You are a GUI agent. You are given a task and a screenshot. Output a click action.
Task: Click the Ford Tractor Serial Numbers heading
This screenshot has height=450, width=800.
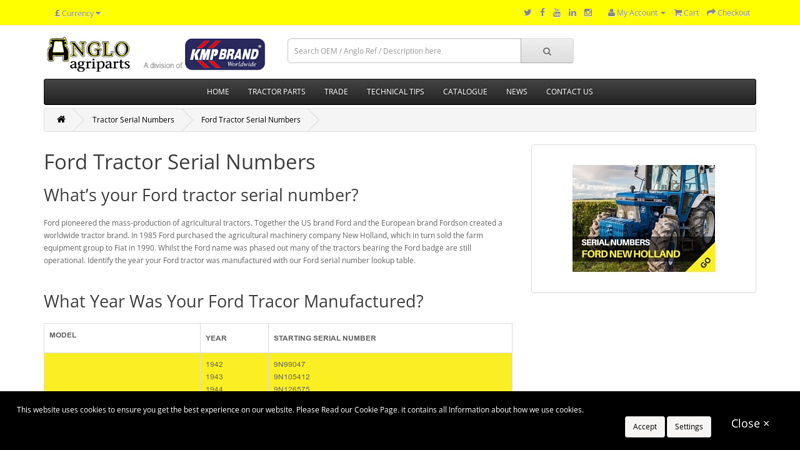180,162
